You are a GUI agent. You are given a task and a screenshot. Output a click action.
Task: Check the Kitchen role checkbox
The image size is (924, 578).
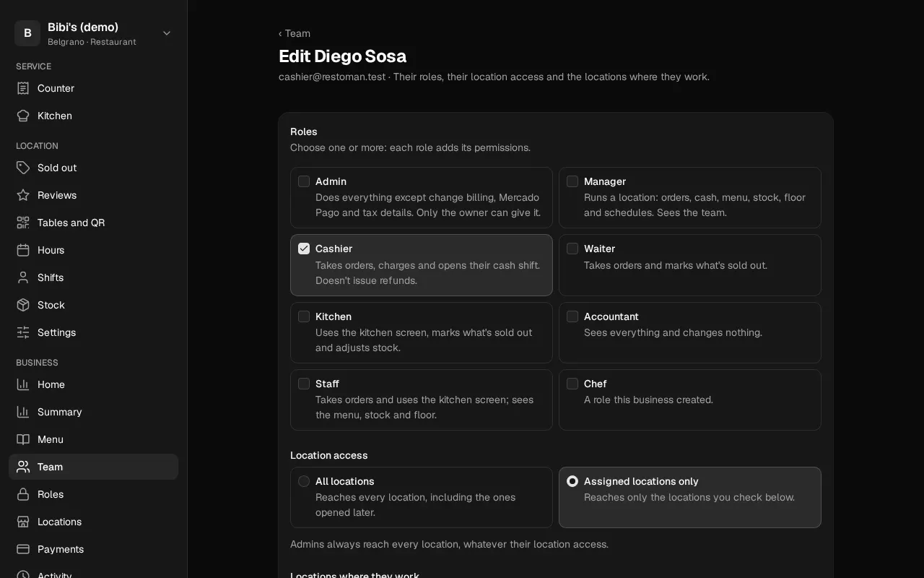click(x=304, y=316)
